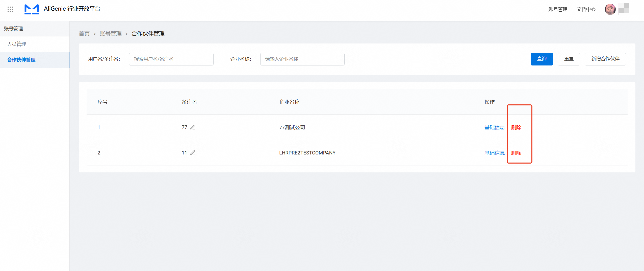Open 账号管理 in the top navigation
The width and height of the screenshot is (644, 271).
(x=558, y=9)
